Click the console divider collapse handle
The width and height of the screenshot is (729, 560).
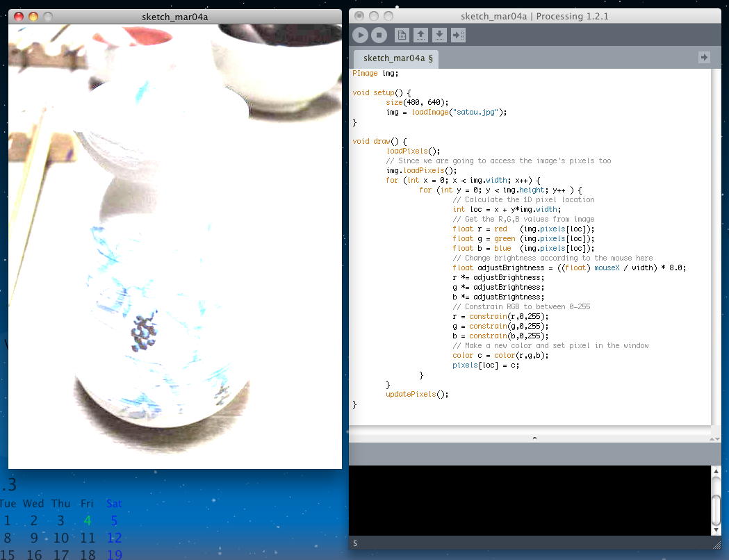point(534,438)
